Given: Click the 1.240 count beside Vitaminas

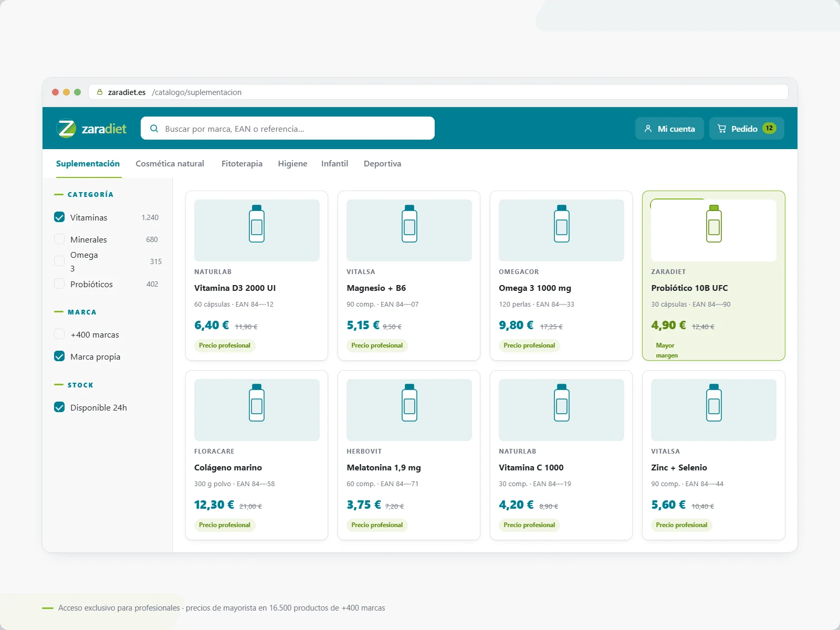Looking at the screenshot, I should (x=150, y=217).
